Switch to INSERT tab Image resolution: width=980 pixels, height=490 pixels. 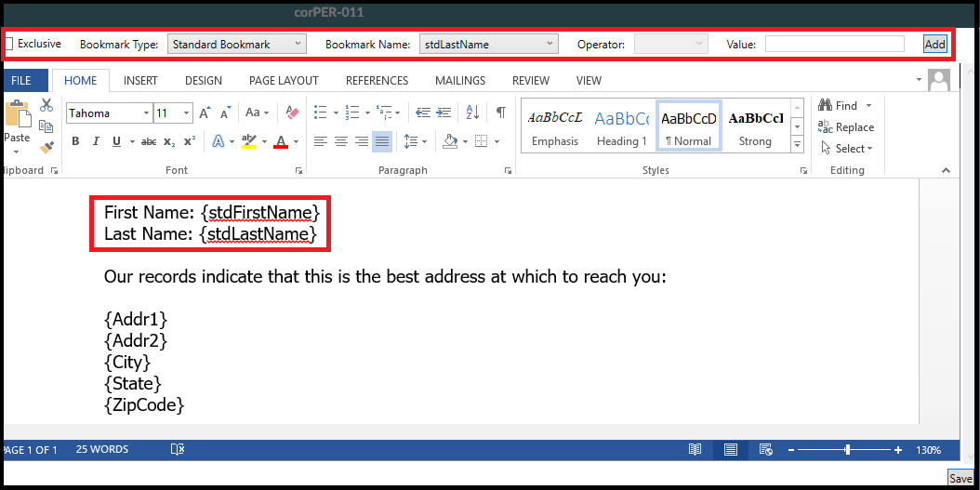(x=140, y=81)
